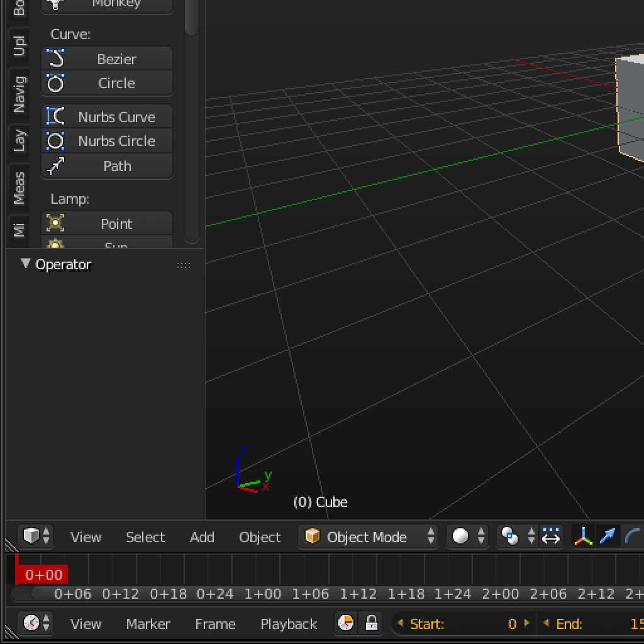This screenshot has height=644, width=644.
Task: Add a Point lamp
Action: pyautogui.click(x=106, y=223)
